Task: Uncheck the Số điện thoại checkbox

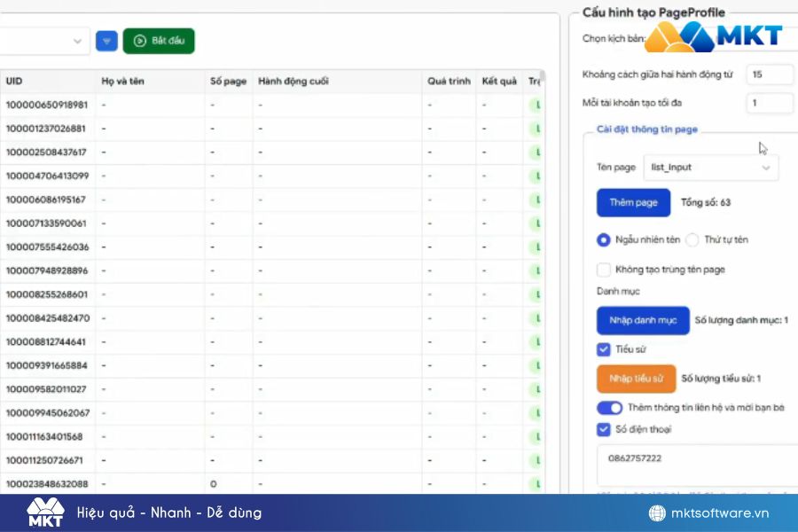Action: pos(604,429)
